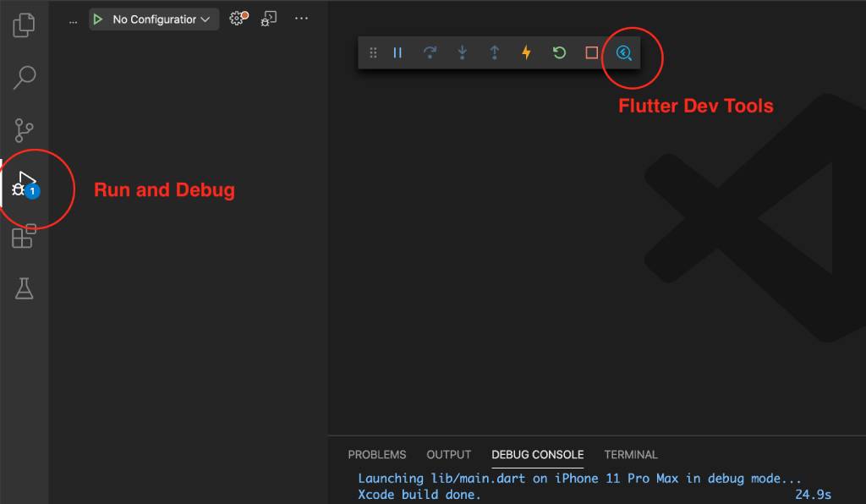The image size is (866, 504).
Task: Trigger Flutter hot reload lightning icon
Action: pyautogui.click(x=526, y=52)
